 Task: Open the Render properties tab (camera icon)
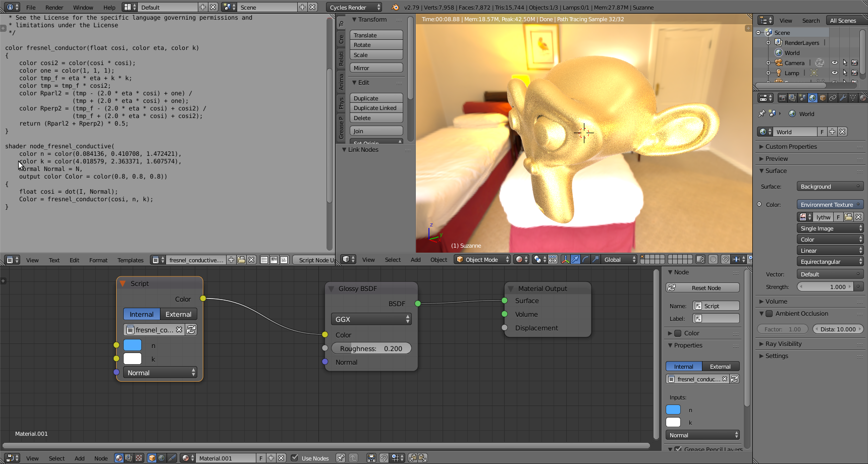click(782, 98)
